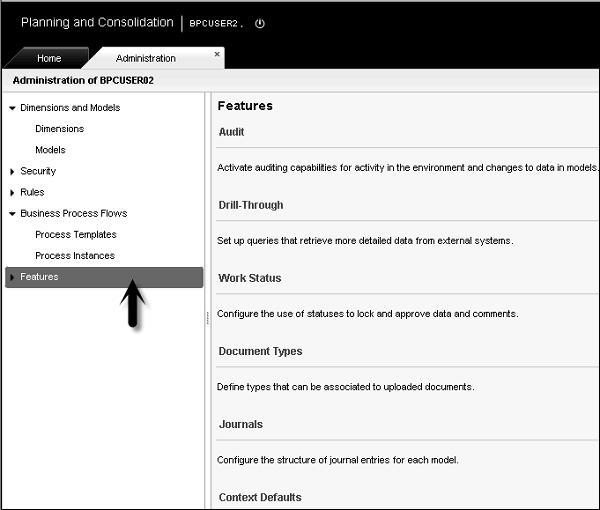
Task: Select Process Instances item
Action: pyautogui.click(x=74, y=256)
